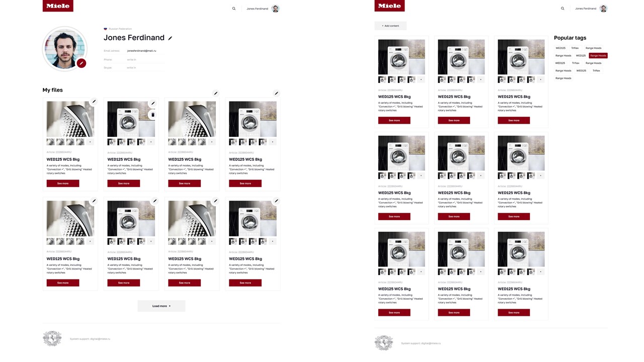
Task: Click the Miele logo on left page
Action: click(58, 6)
